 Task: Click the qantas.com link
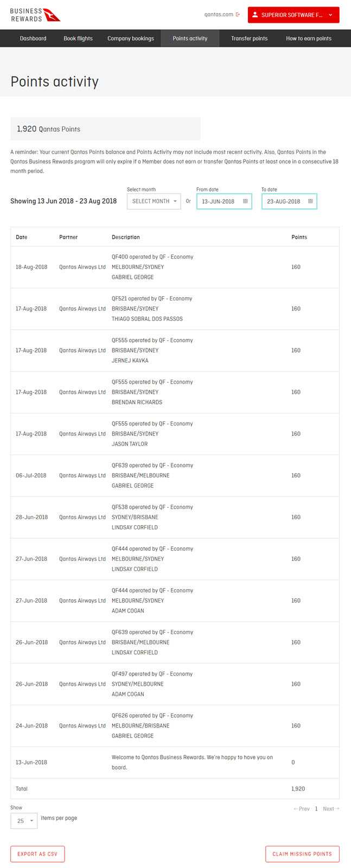pos(219,15)
